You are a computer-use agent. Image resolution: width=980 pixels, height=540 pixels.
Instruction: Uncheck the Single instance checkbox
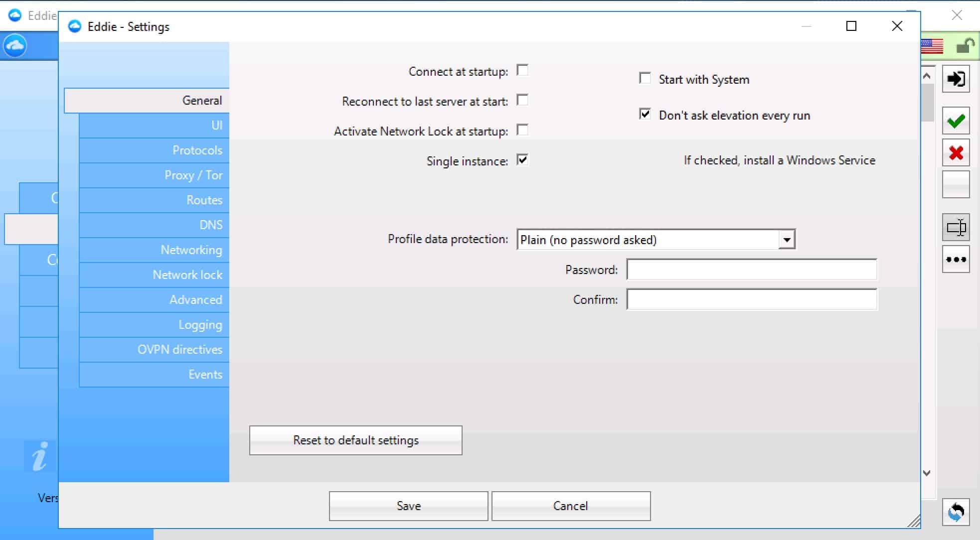(522, 160)
